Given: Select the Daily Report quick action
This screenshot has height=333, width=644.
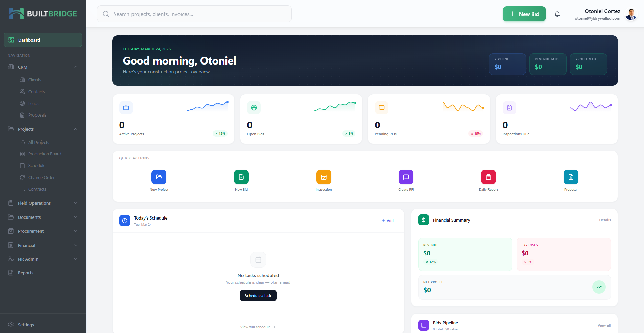Looking at the screenshot, I should tap(488, 177).
